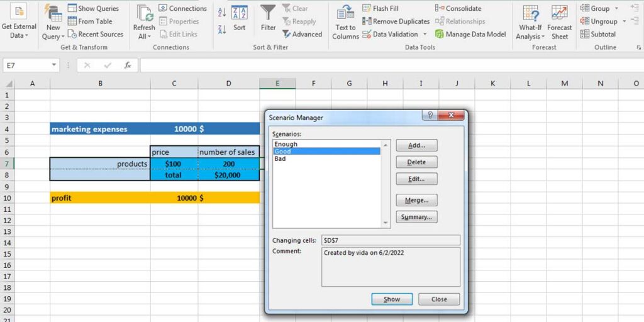
Task: Open Outline dialog launcher
Action: (x=639, y=48)
